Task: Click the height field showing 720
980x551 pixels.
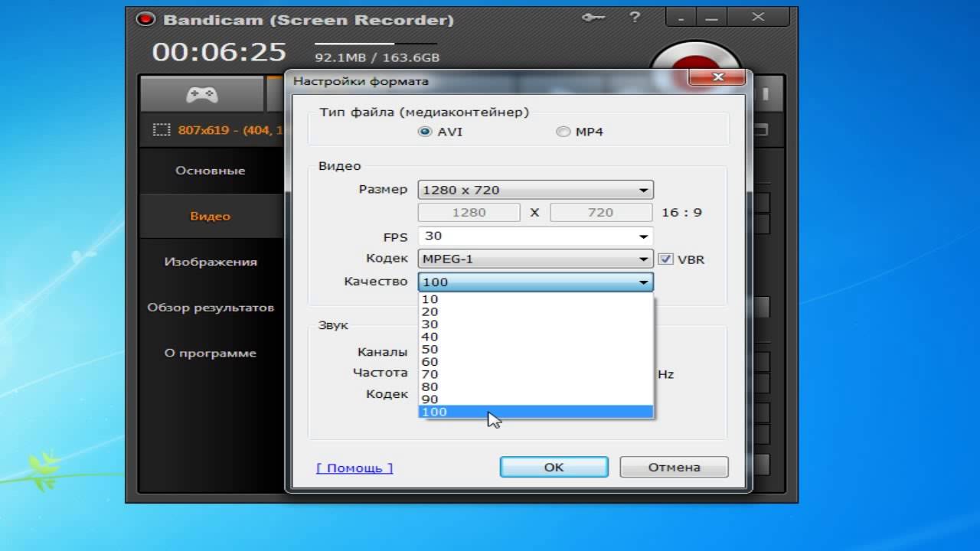Action: (601, 213)
